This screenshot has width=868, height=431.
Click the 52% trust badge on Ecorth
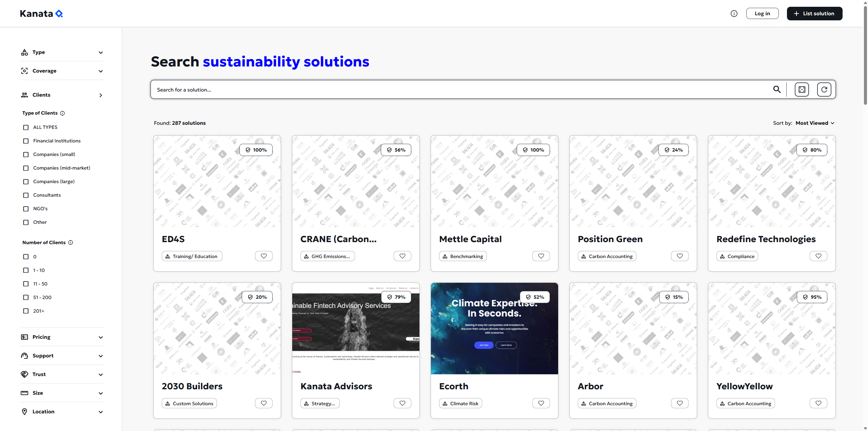[x=535, y=297]
